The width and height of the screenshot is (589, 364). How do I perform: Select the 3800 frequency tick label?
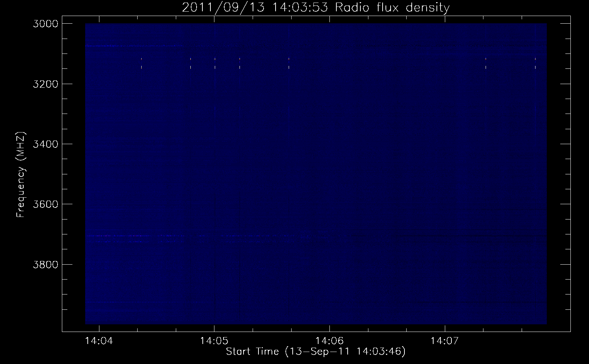(46, 264)
